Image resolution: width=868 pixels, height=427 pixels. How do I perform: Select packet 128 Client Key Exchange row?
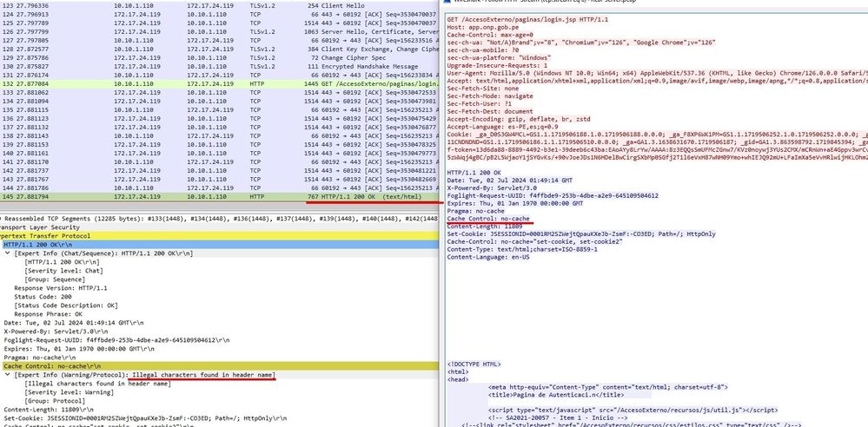219,49
